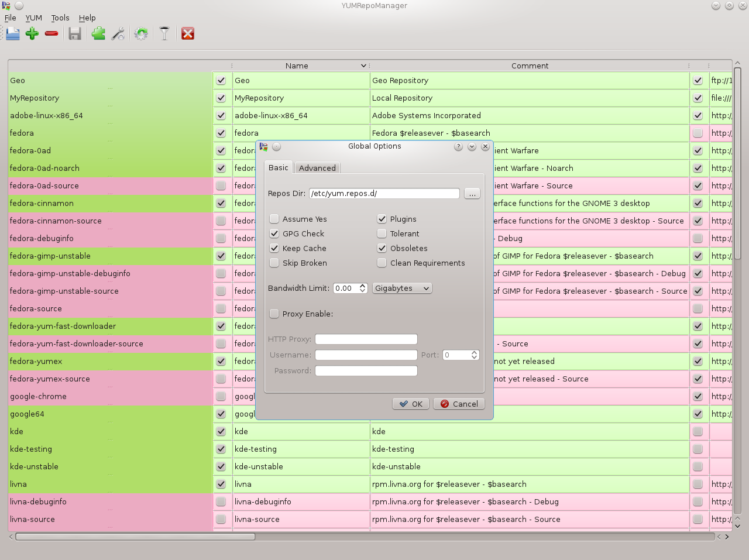
Task: Enable the Assume Yes checkbox
Action: (x=274, y=219)
